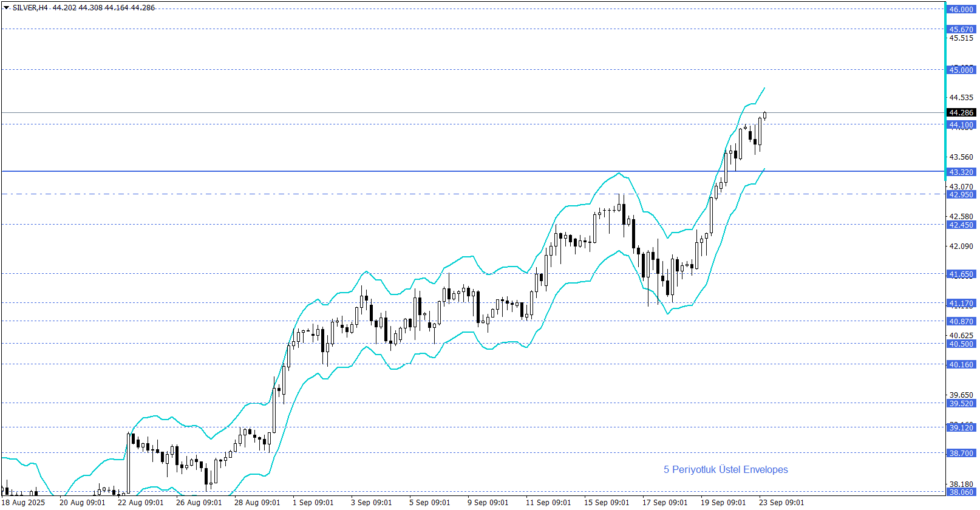
Task: Click the 5 Sep 09:01 time label
Action: tap(430, 502)
